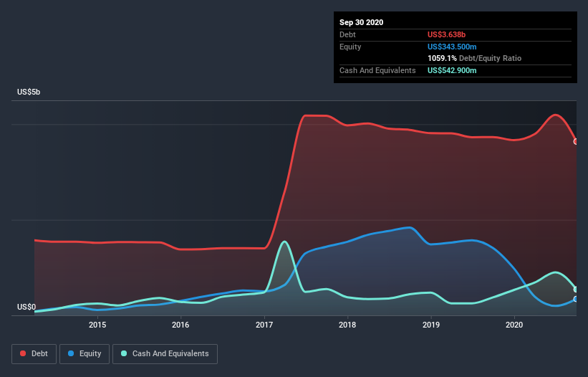Toggle Cash And Equivalents legend button
This screenshot has width=588, height=377.
click(165, 354)
